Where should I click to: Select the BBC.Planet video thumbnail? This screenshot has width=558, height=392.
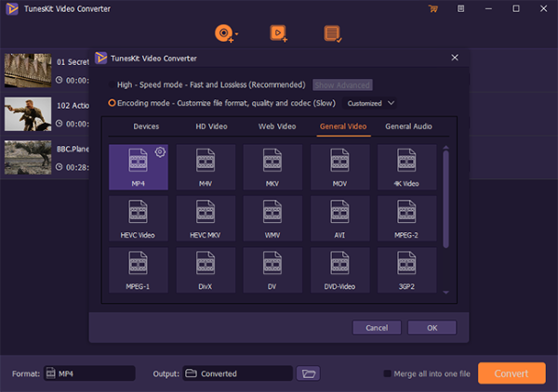tap(28, 157)
